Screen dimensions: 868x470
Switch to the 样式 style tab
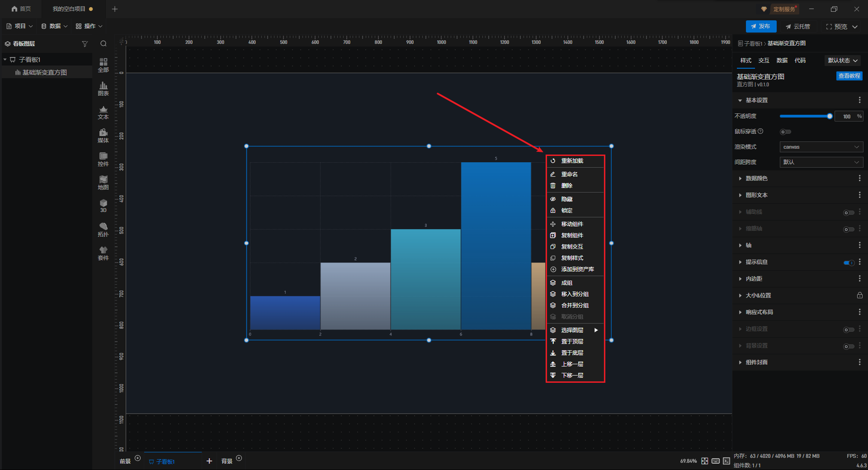746,61
